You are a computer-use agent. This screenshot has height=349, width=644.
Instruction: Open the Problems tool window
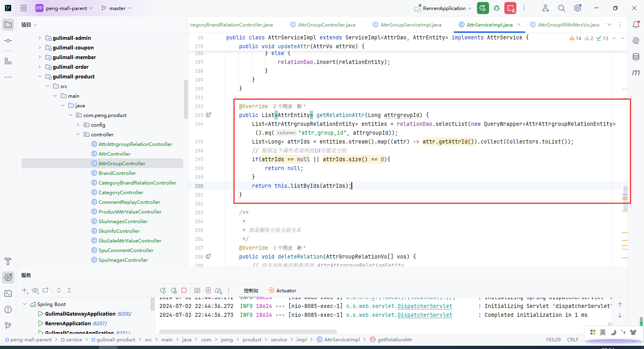click(8, 310)
